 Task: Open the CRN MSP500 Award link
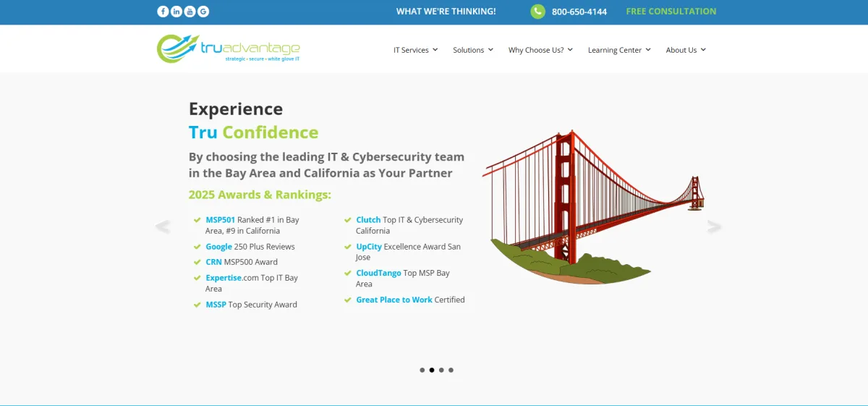[x=213, y=262]
